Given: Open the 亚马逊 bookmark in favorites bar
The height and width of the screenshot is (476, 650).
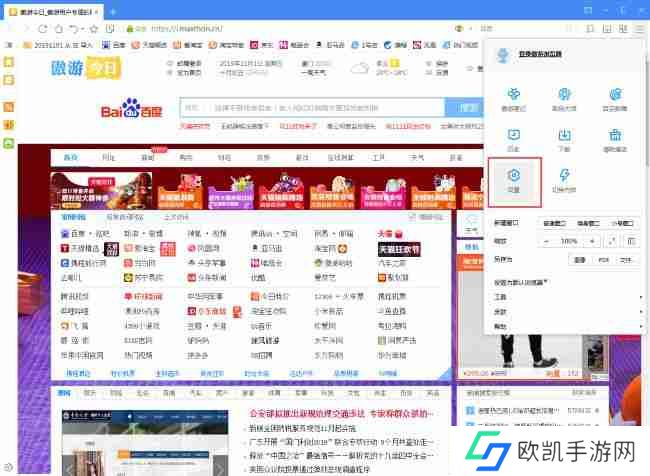Looking at the screenshot, I should click(x=330, y=45).
